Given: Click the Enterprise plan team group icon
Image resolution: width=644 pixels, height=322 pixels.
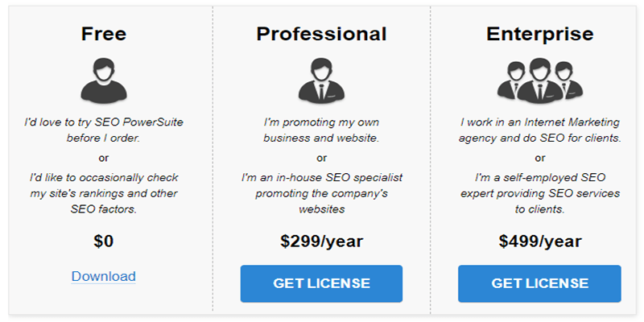Looking at the screenshot, I should [x=539, y=80].
